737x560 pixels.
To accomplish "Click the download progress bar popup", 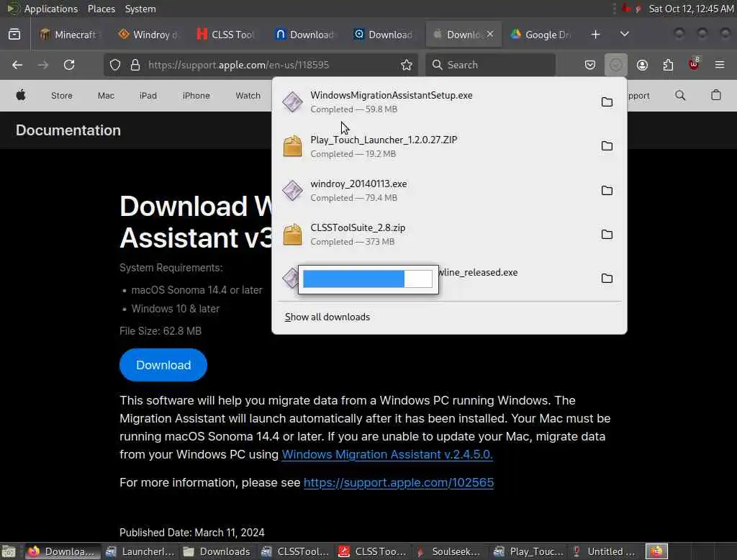I will point(368,279).
